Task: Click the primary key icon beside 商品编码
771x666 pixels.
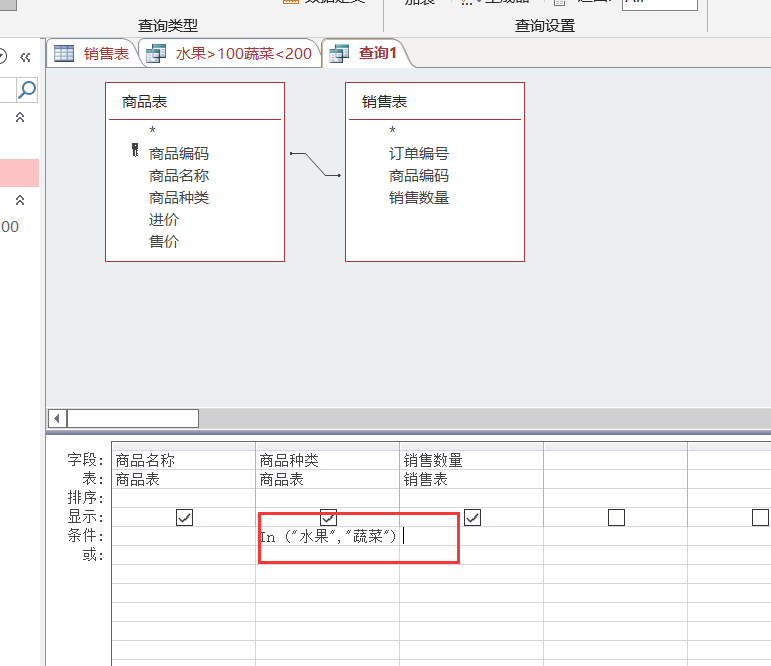Action: coord(135,150)
